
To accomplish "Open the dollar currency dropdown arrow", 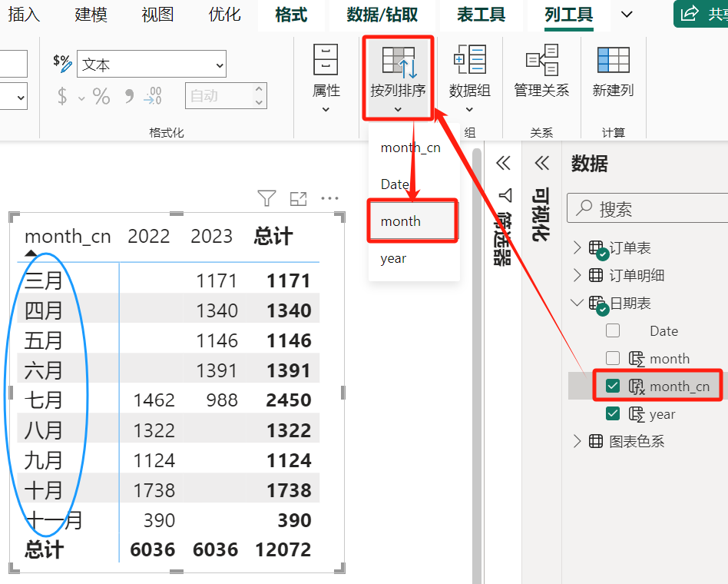I will [81, 98].
